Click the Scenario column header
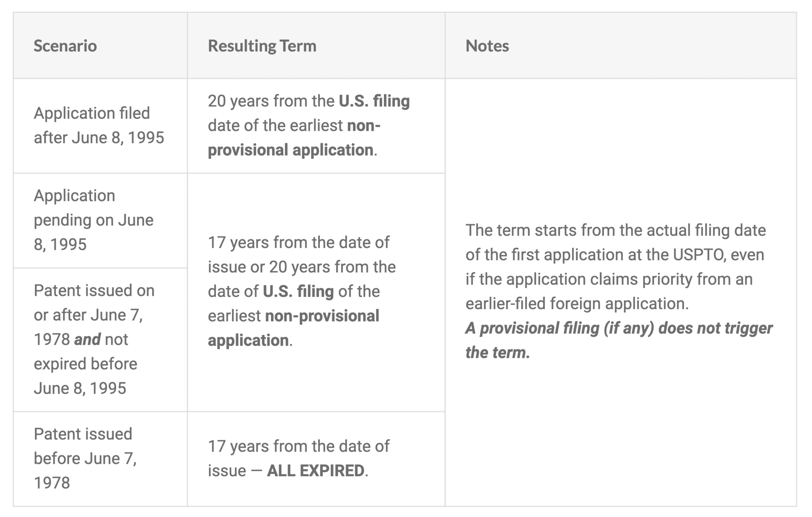The image size is (812, 517). coord(100,46)
